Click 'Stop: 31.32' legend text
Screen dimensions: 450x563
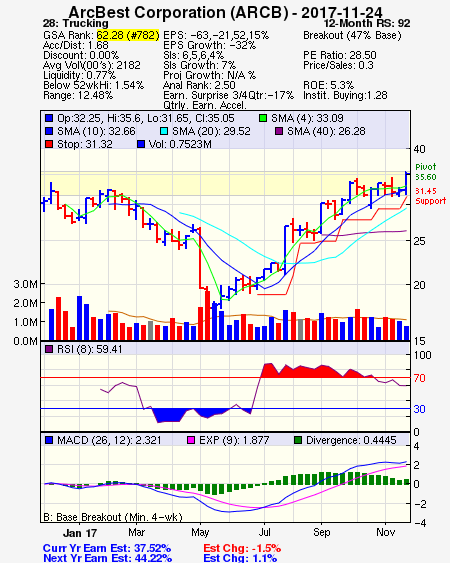[x=85, y=144]
